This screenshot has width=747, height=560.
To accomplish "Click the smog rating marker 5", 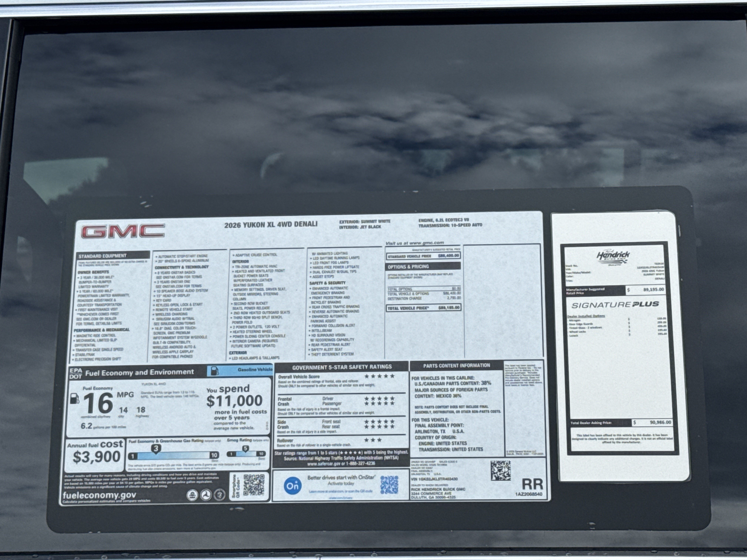I will (245, 449).
